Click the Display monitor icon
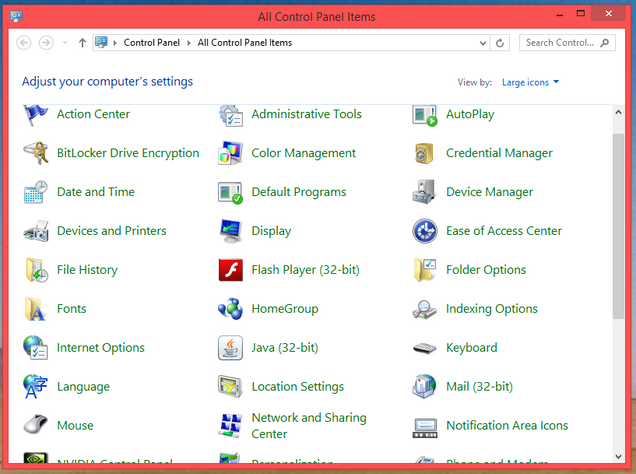 [x=231, y=231]
